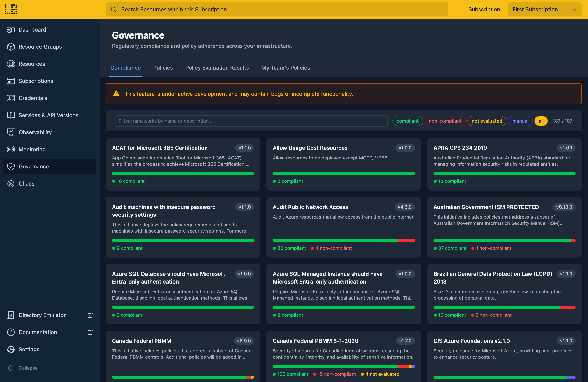
Task: Collapse the sidebar with Collapse chevrons
Action: pos(11,368)
